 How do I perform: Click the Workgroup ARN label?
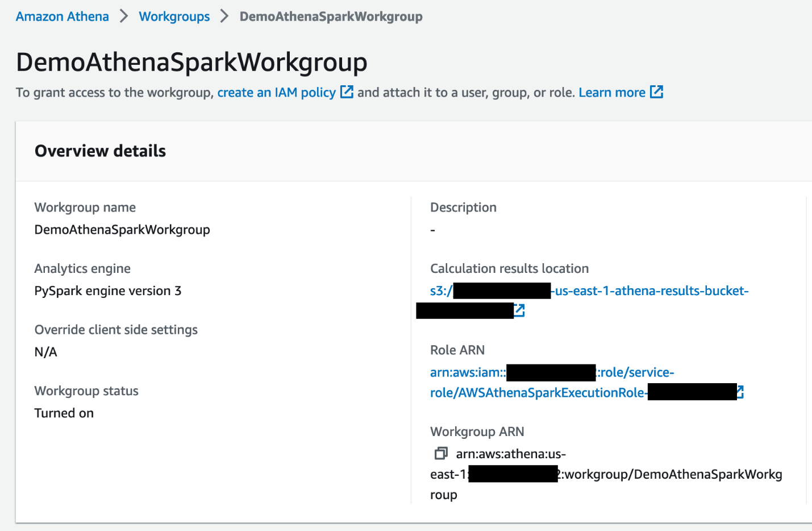click(477, 432)
